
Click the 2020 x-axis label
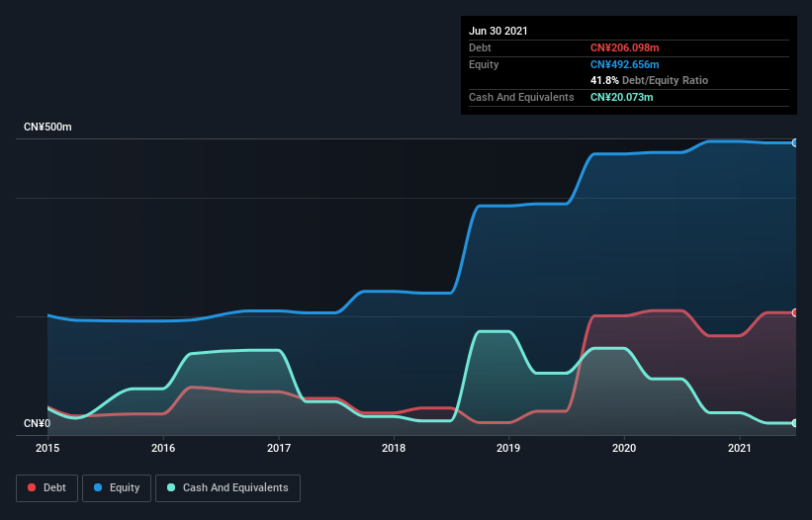(624, 448)
